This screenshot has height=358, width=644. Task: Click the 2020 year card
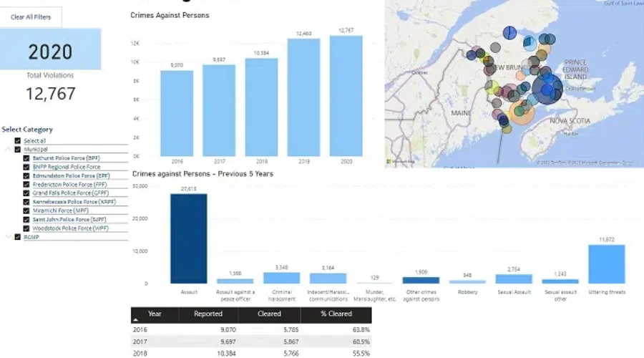(50, 49)
